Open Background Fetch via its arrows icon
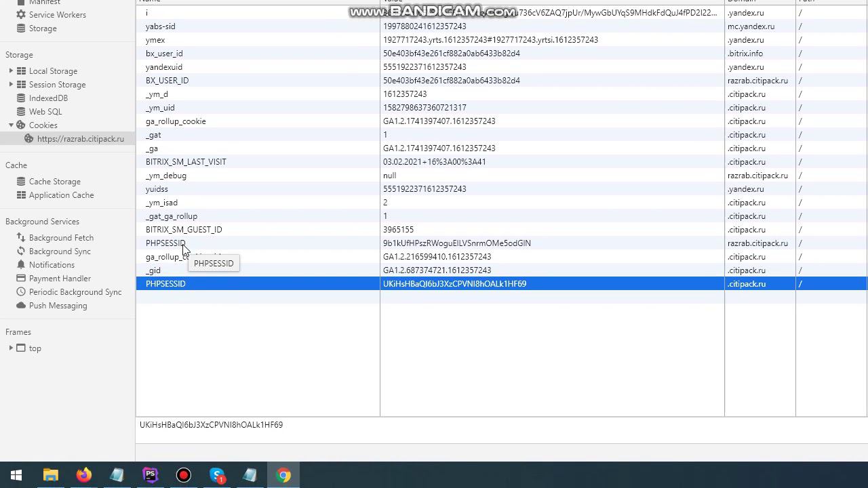This screenshot has height=488, width=868. coord(21,237)
